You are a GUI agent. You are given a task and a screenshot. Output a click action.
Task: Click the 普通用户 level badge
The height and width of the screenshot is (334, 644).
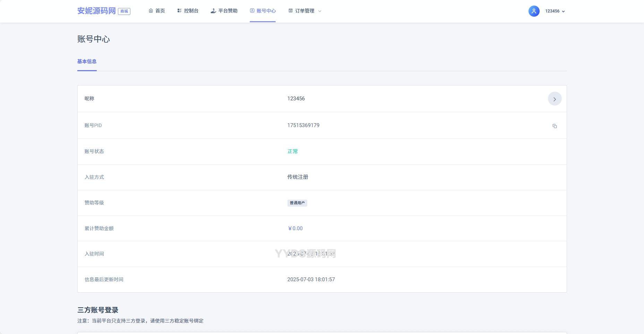pos(297,203)
